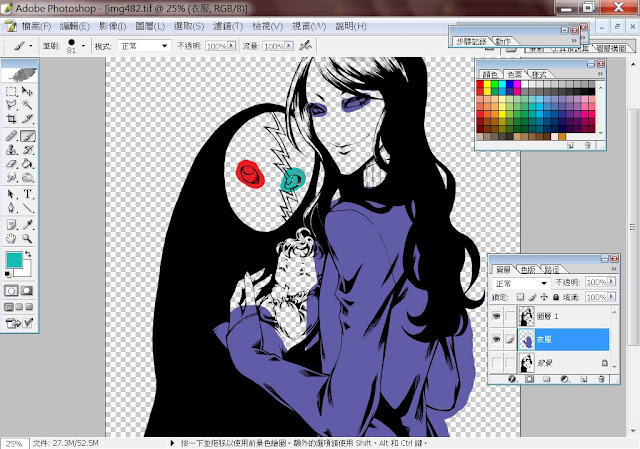Image resolution: width=640 pixels, height=449 pixels.
Task: Swap foreground and background colors
Action: (28, 254)
